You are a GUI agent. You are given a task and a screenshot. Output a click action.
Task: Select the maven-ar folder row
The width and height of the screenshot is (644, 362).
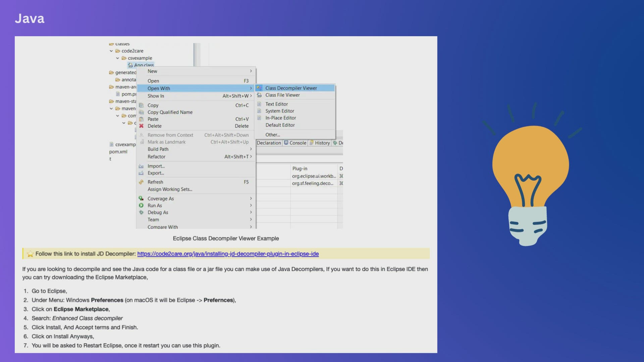tap(123, 87)
